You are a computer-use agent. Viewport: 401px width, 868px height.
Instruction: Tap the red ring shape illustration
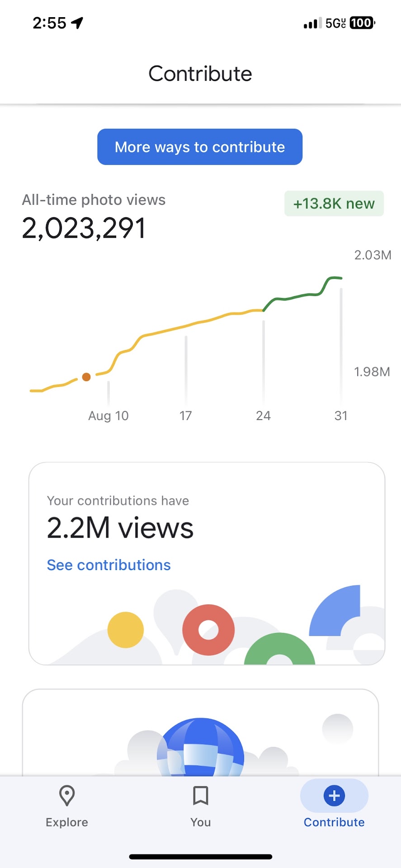208,630
